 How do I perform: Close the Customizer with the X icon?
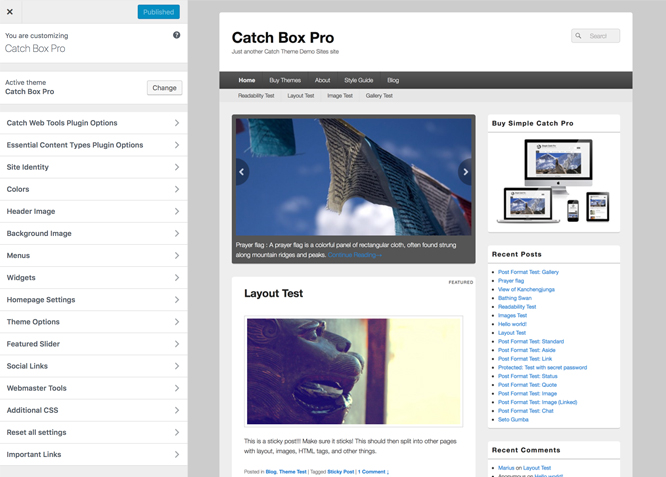pos(10,12)
